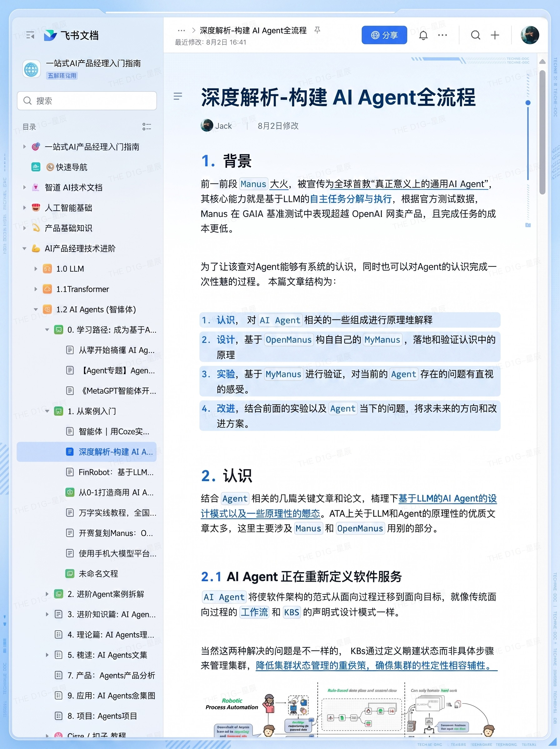This screenshot has width=560, height=749.
Task: Click the vertical scrollbar thumb
Action: tap(542, 132)
